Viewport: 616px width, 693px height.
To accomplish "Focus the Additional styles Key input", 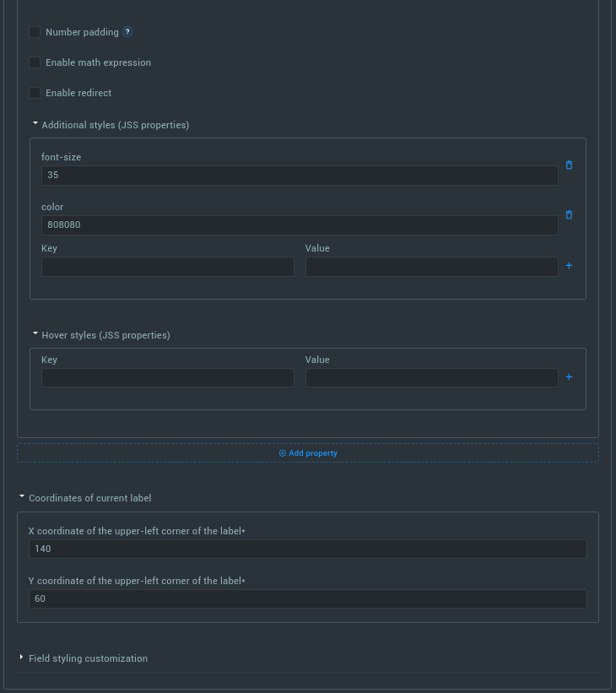I will [x=168, y=267].
